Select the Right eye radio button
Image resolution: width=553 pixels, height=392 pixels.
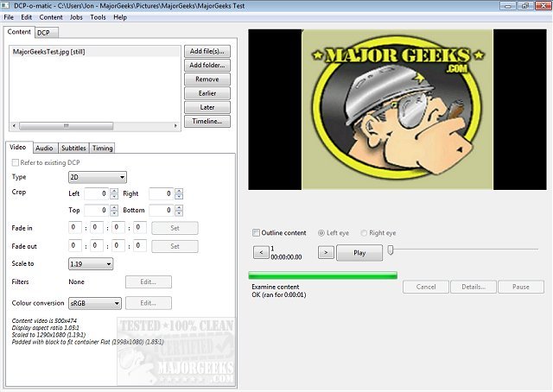tap(363, 233)
